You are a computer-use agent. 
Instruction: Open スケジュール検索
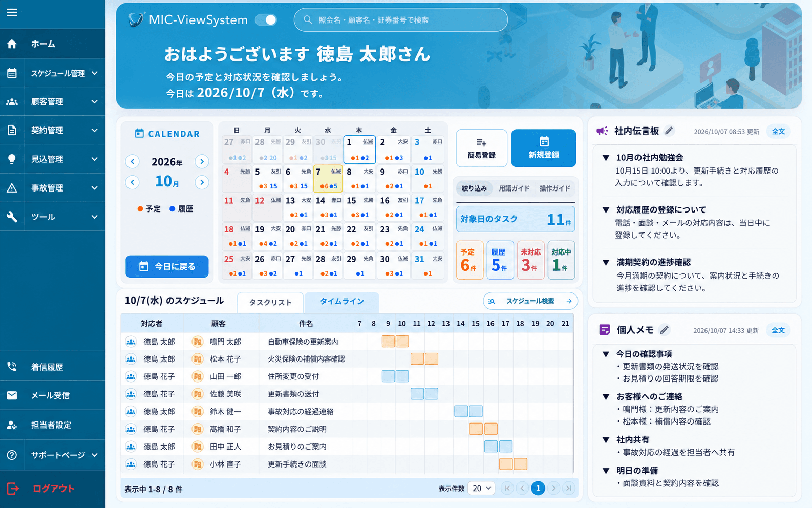(530, 301)
